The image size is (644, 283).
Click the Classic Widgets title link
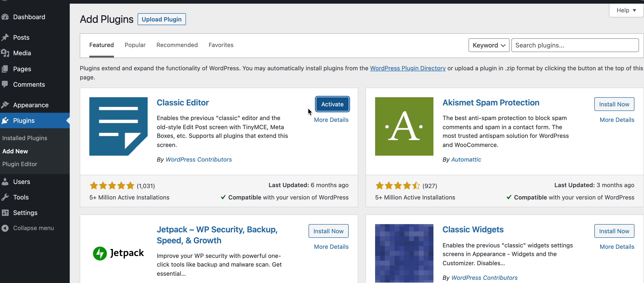(x=473, y=229)
